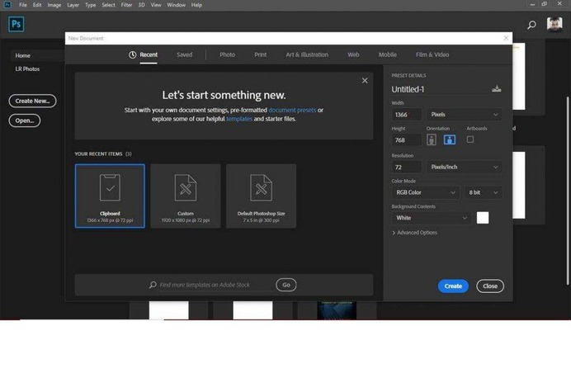Open the Image menu
Viewport: 571px width, 392px height.
point(54,5)
